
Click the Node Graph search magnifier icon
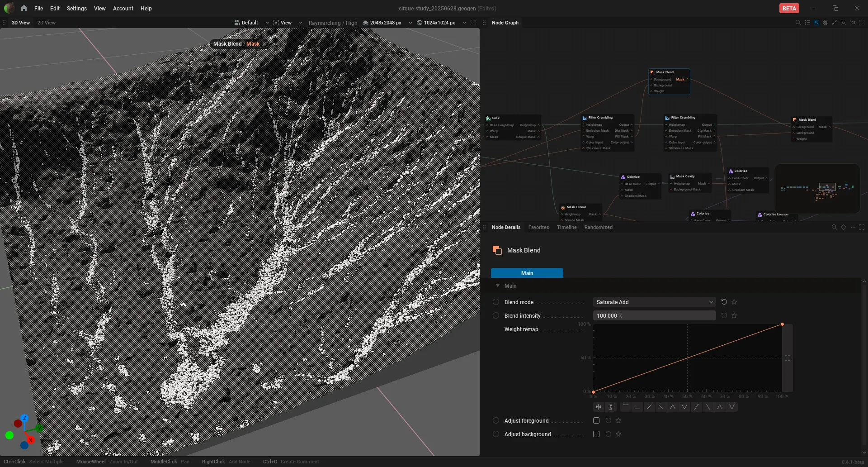(798, 23)
